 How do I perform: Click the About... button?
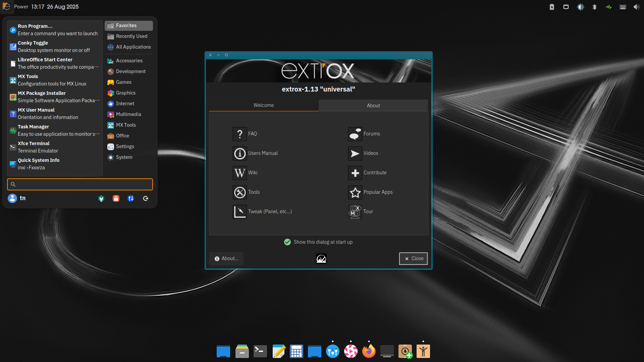(226, 258)
